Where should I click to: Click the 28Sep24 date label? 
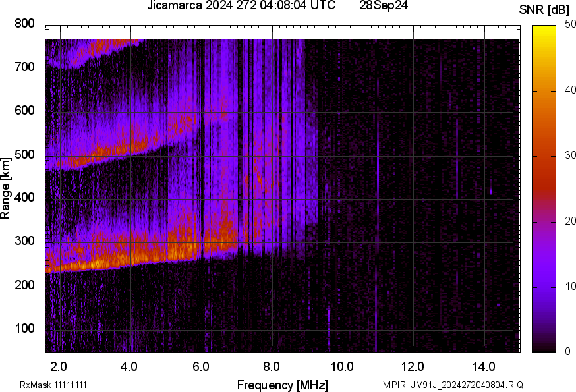click(384, 6)
